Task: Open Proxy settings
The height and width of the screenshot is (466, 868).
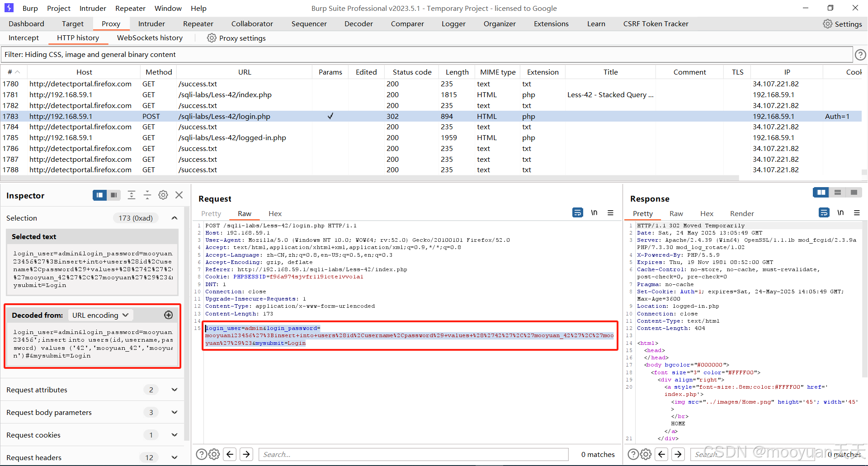Action: [236, 38]
